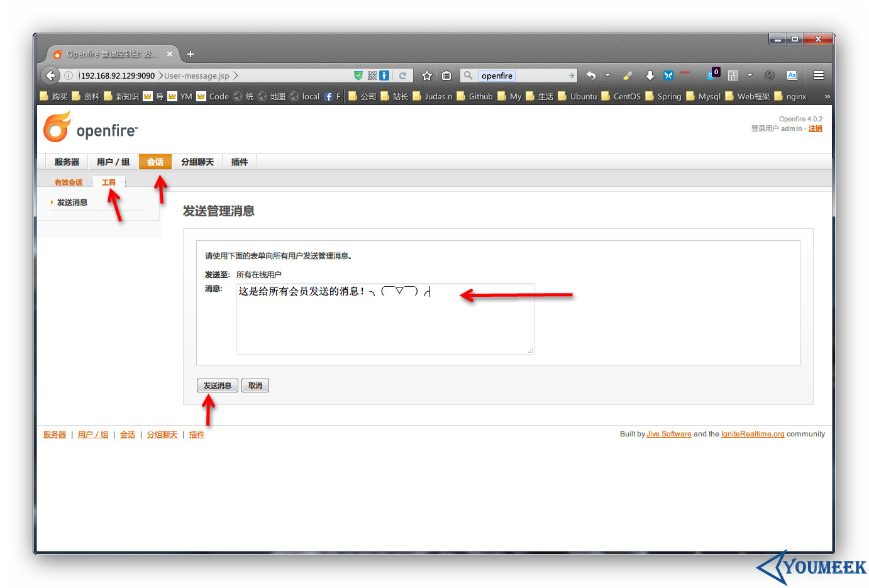Viewport: 869px width, 588px height.
Task: Click the browser back arrow button
Action: pyautogui.click(x=50, y=75)
